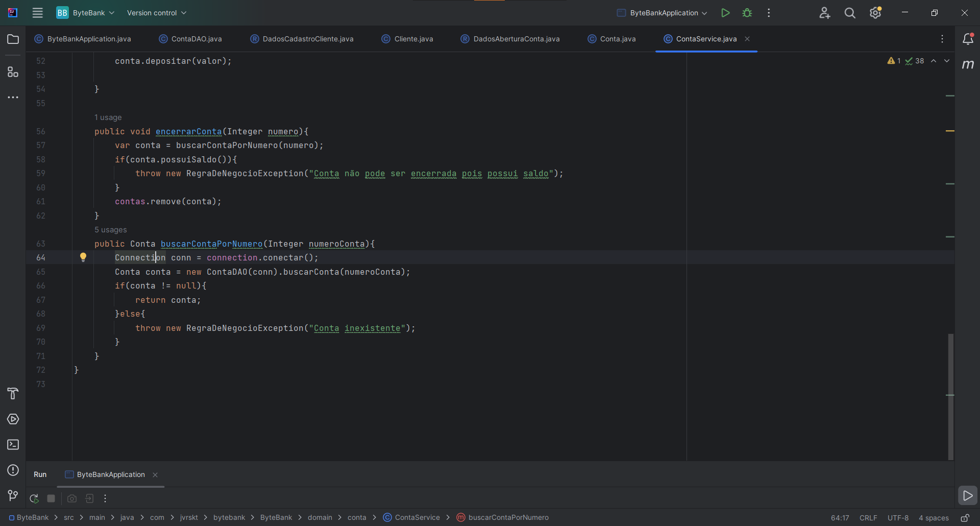Open CRLF line separator selector

(x=868, y=518)
